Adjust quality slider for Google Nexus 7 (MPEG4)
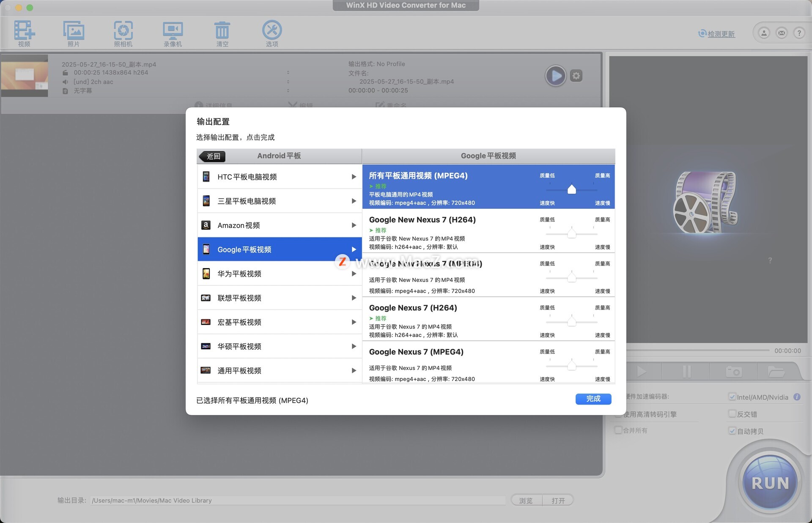Image resolution: width=812 pixels, height=523 pixels. coord(571,365)
